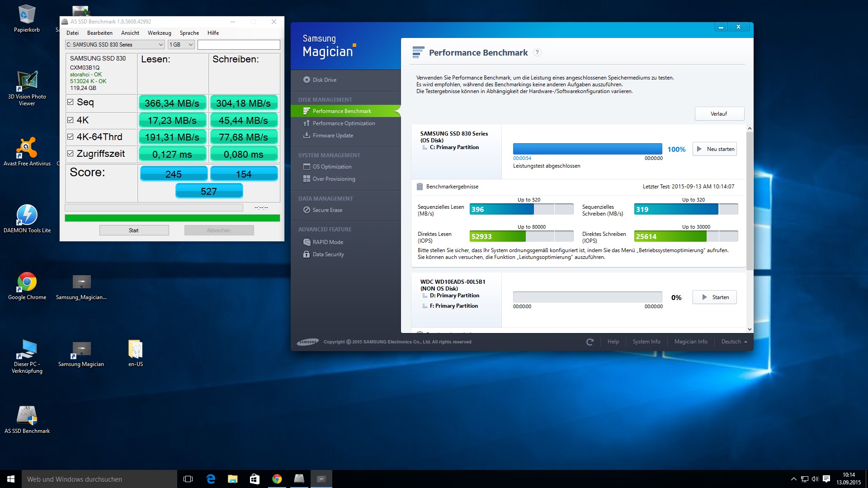Open the Sprache menu
The height and width of the screenshot is (488, 868).
coord(189,33)
